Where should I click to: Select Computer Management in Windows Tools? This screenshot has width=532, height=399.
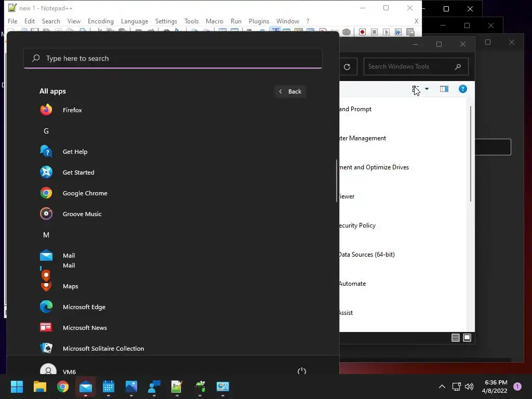point(362,138)
